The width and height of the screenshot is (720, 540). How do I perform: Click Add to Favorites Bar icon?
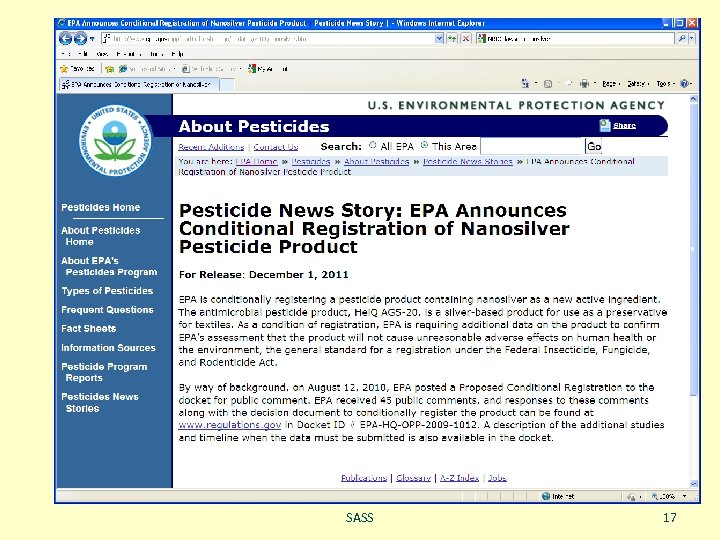click(x=109, y=69)
